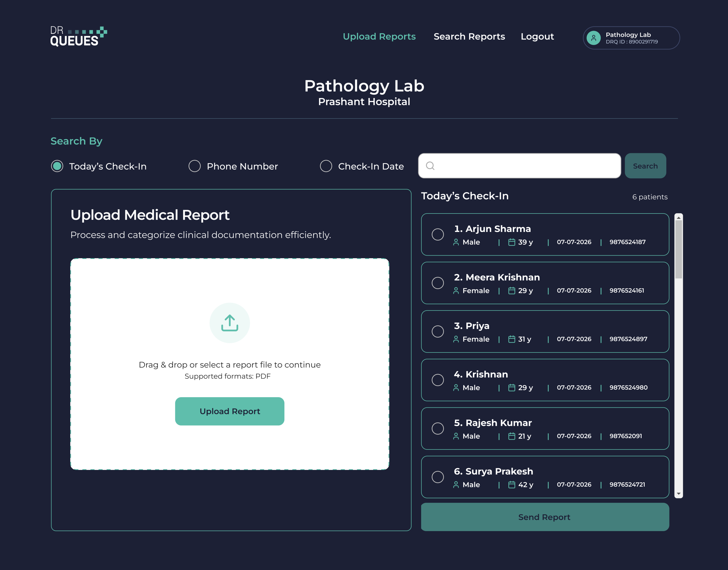Image resolution: width=728 pixels, height=570 pixels.
Task: Click into the patient search input field
Action: (519, 166)
